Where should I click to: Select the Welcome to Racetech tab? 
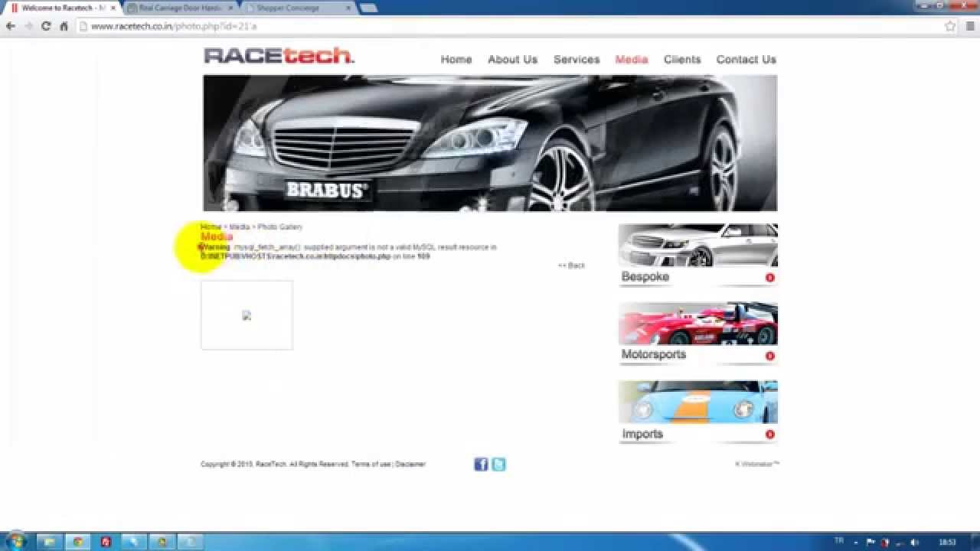coord(63,8)
